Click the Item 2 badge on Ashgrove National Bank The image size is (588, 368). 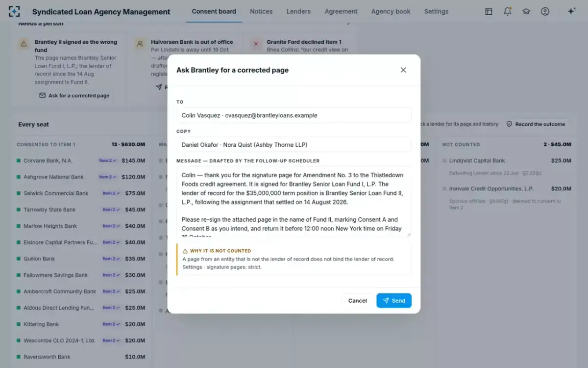tap(108, 177)
